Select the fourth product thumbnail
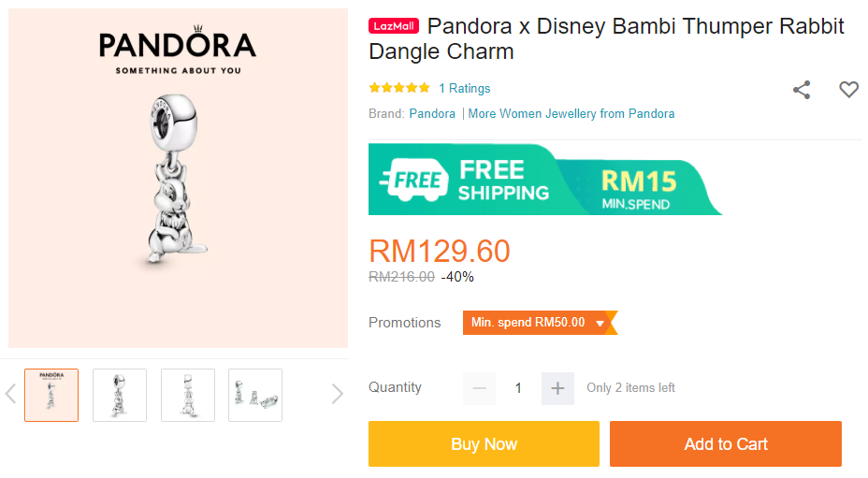868x478 pixels. 255,395
